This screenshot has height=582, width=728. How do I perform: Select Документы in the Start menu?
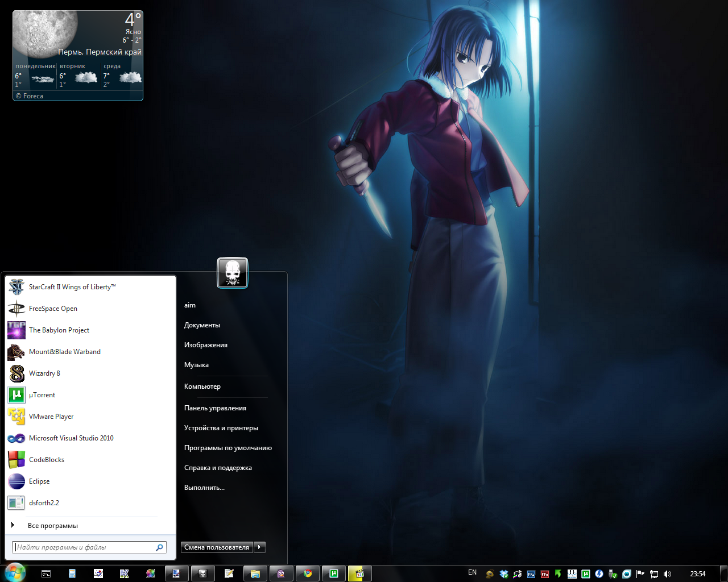[202, 325]
